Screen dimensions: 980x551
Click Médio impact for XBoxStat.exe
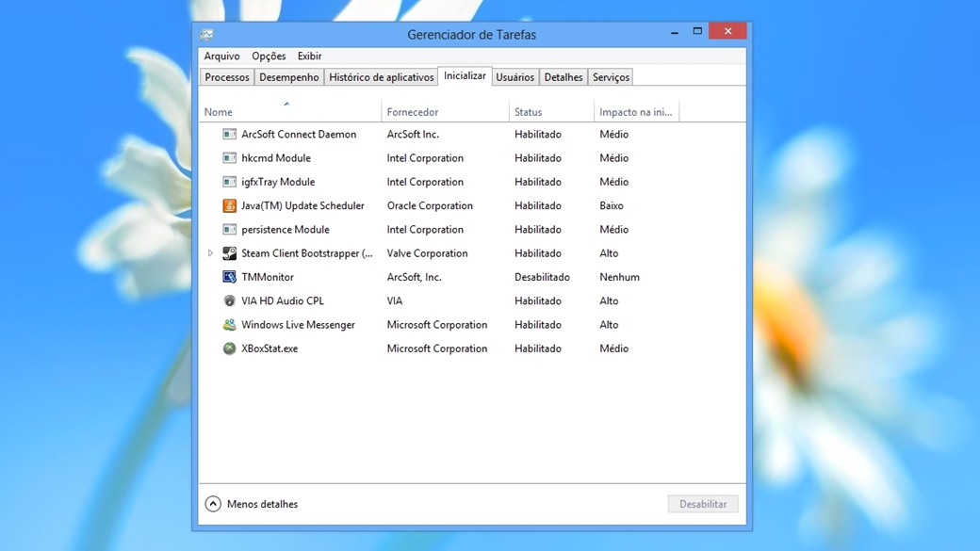pos(613,348)
